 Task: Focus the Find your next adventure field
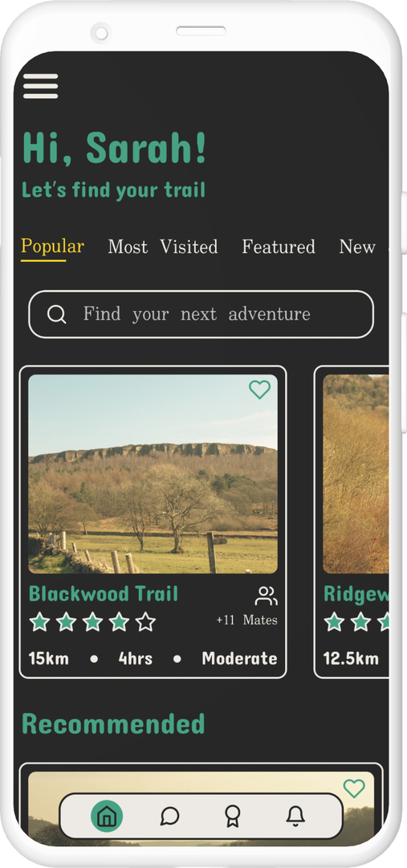(x=201, y=314)
